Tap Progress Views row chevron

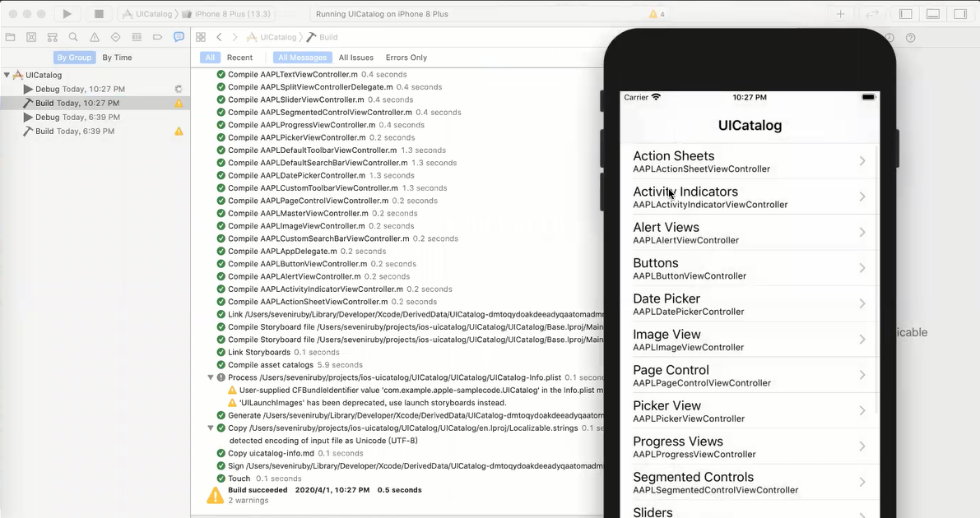coord(862,446)
